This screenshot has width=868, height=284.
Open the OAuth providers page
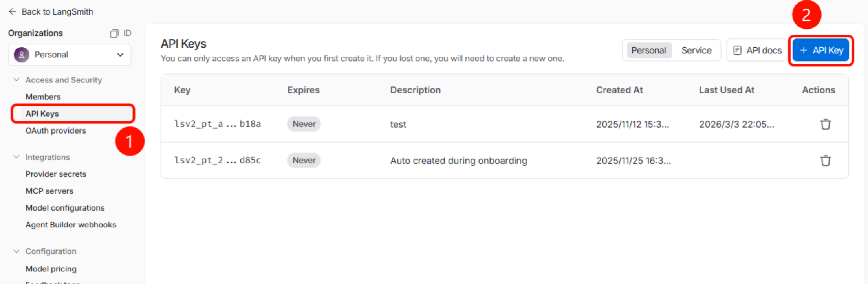[56, 131]
